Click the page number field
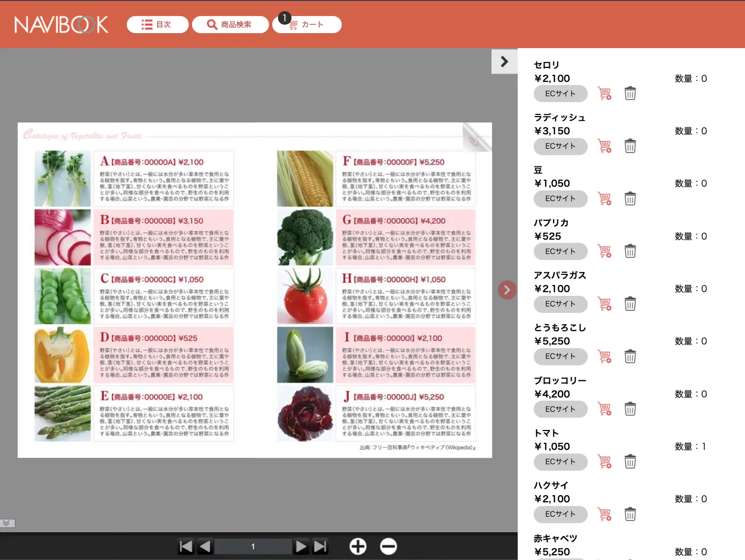Viewport: 745px width, 560px height. pos(253,546)
